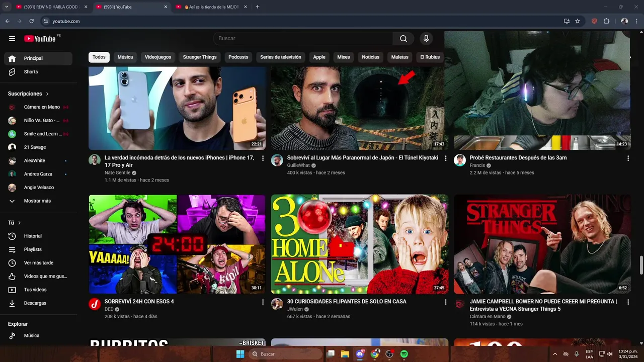644x362 pixels.
Task: Click the youtube.com address bar
Action: [x=302, y=21]
